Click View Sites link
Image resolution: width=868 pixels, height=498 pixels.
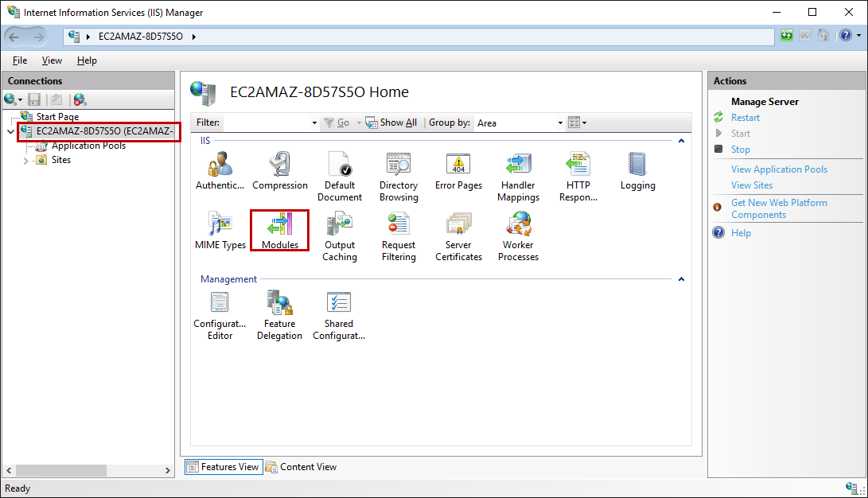pos(751,185)
